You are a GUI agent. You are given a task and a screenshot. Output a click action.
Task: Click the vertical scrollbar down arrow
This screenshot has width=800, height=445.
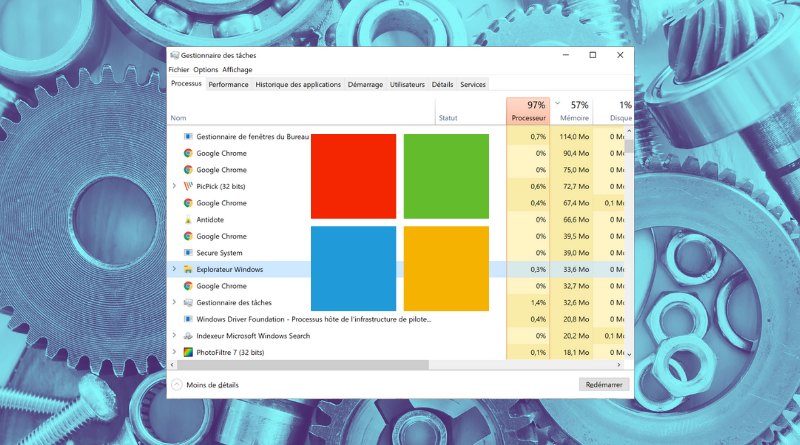[x=629, y=354]
